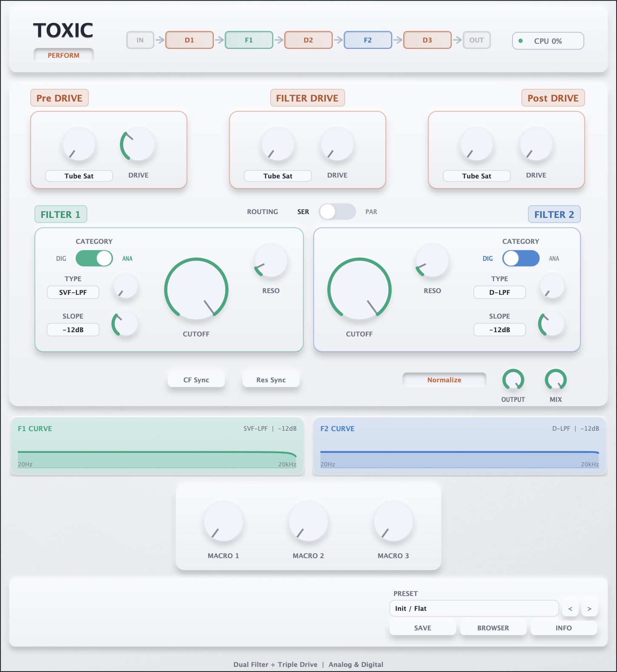Open the PERFORM tab under TOXIC logo
This screenshot has height=672, width=617.
64,56
